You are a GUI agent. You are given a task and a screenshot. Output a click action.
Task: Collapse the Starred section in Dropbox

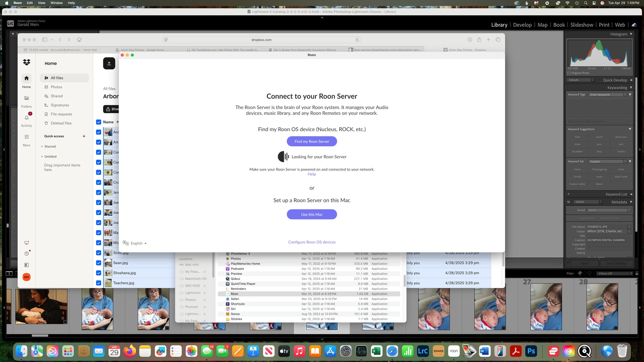[42, 146]
